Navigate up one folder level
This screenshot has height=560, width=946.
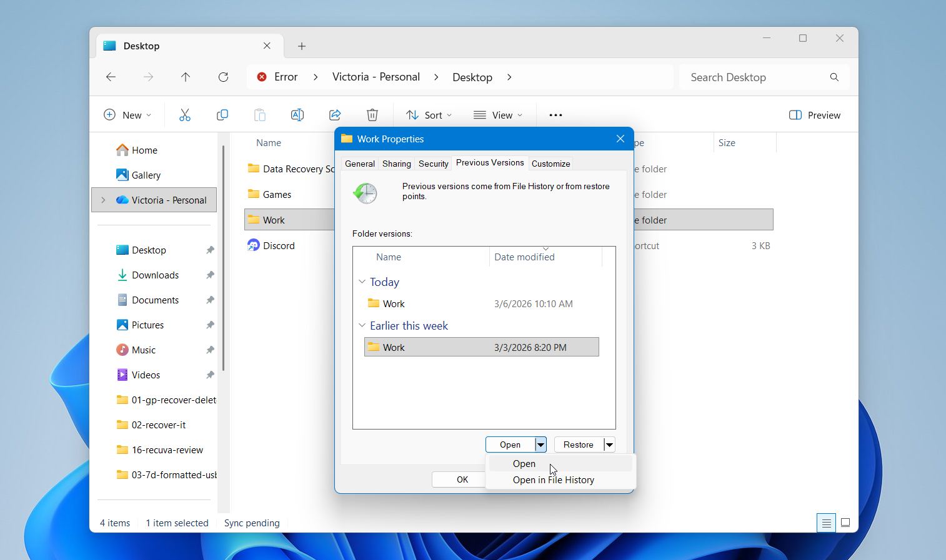point(186,77)
